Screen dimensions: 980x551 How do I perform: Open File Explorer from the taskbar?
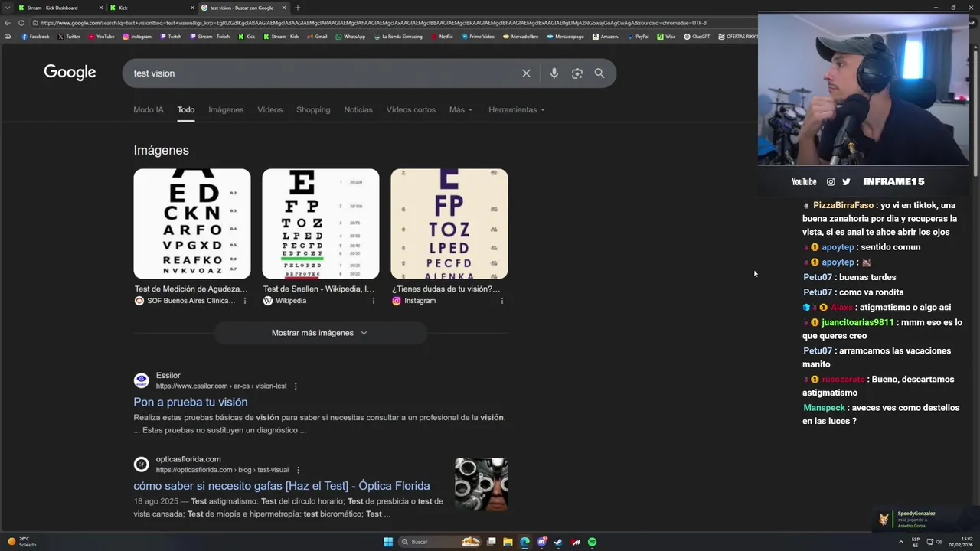(508, 542)
